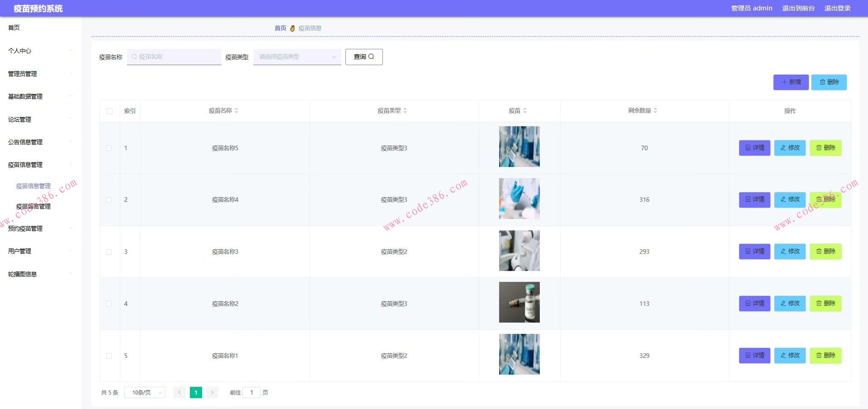Click the 疫苗预约系统 title in the header
This screenshot has width=868, height=409.
point(38,9)
